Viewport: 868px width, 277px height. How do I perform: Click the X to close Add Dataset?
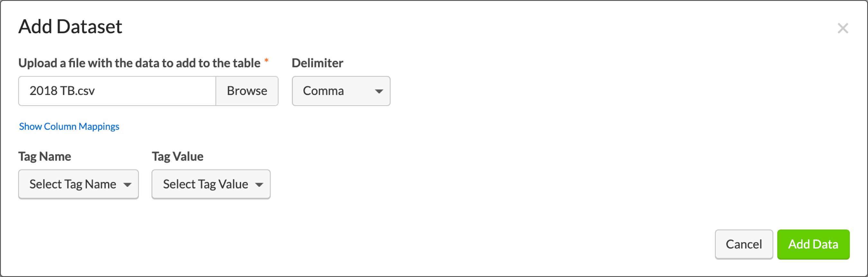[843, 28]
